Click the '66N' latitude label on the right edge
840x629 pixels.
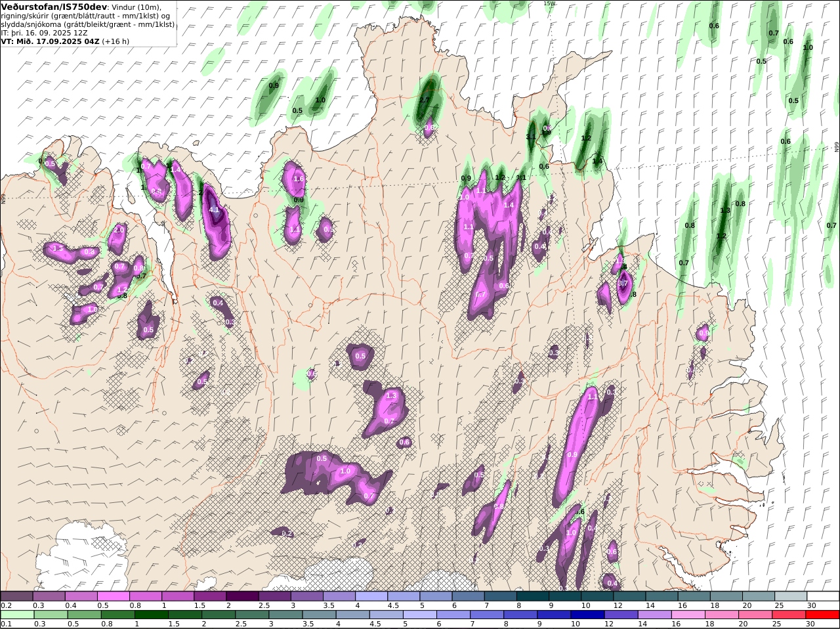point(837,147)
